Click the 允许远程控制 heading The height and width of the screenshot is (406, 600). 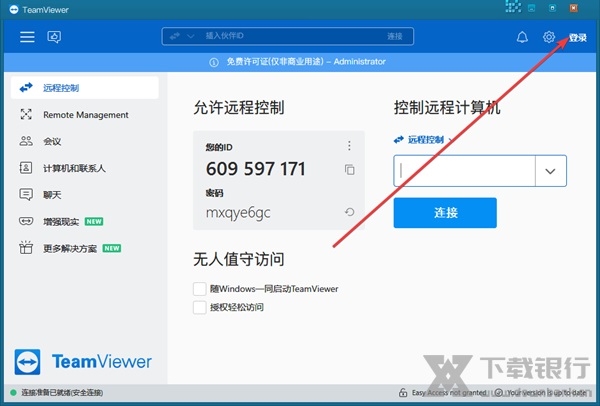pos(238,108)
